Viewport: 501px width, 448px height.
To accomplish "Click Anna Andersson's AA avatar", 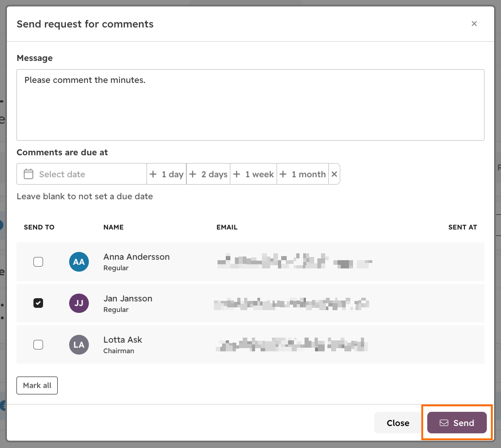I will coord(79,262).
